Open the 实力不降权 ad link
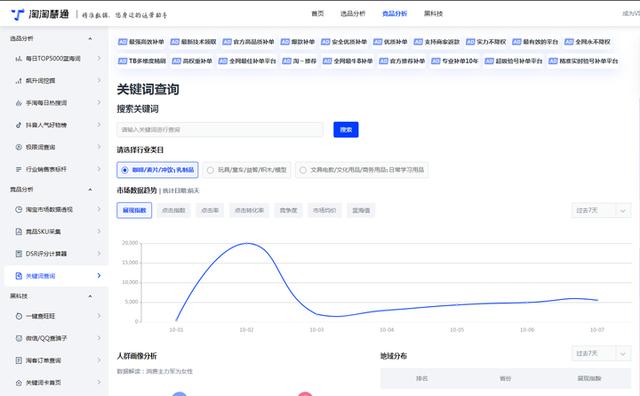640x396 pixels. (486, 42)
